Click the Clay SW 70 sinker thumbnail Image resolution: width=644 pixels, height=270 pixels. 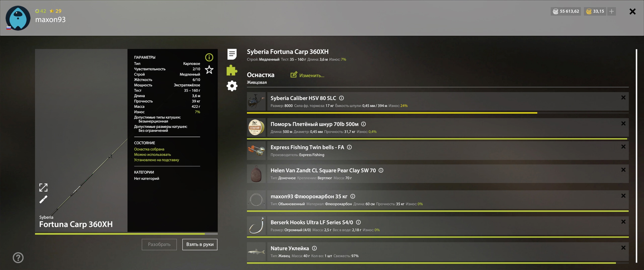(256, 174)
